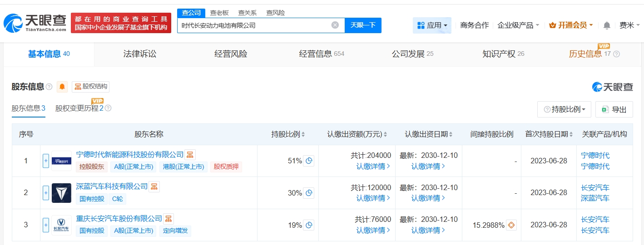The width and height of the screenshot is (644, 245).
Task: Click the orange bell alert icon
Action: (62, 87)
